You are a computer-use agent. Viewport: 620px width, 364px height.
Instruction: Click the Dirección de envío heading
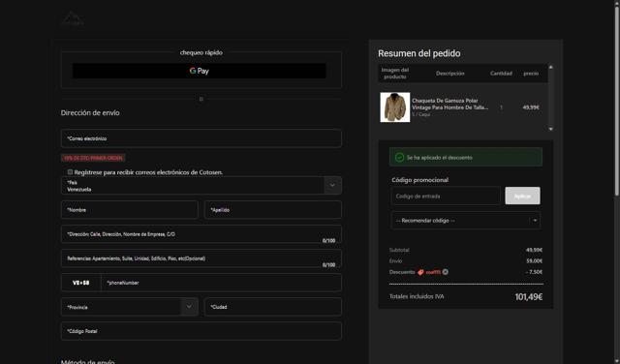point(90,112)
